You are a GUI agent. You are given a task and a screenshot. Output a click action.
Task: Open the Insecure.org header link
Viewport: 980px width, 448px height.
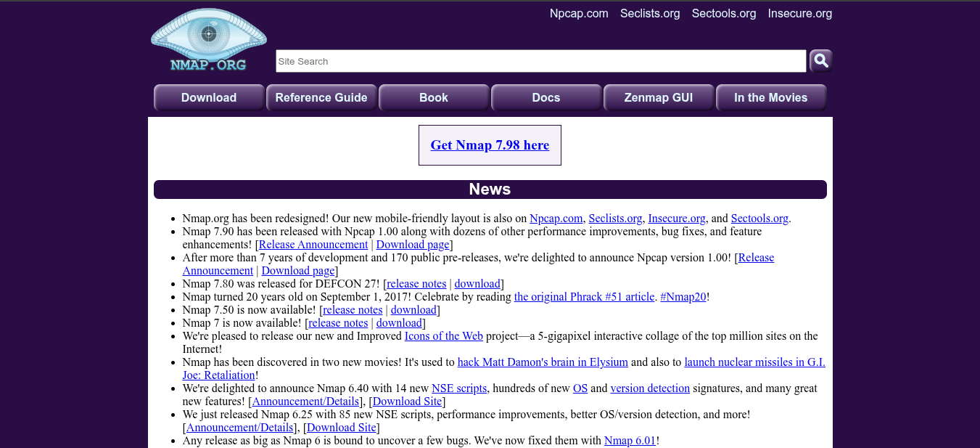(800, 13)
